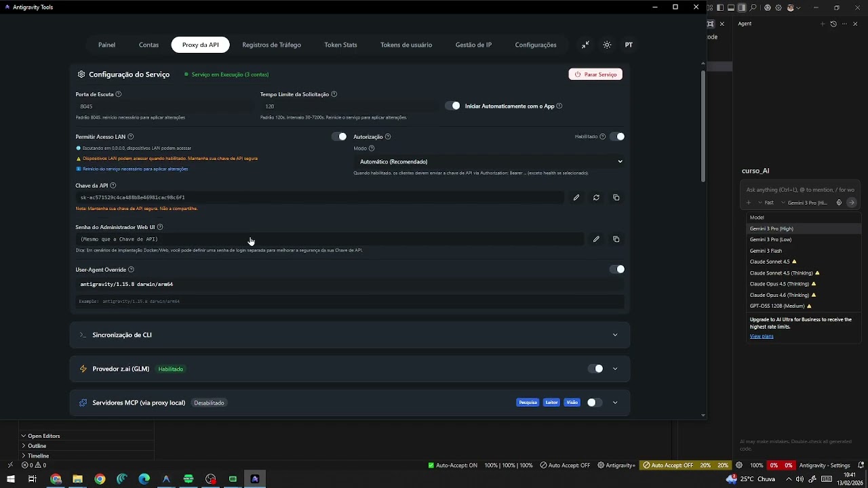
Task: Turn off the Autorização Habilitado switch
Action: point(617,137)
